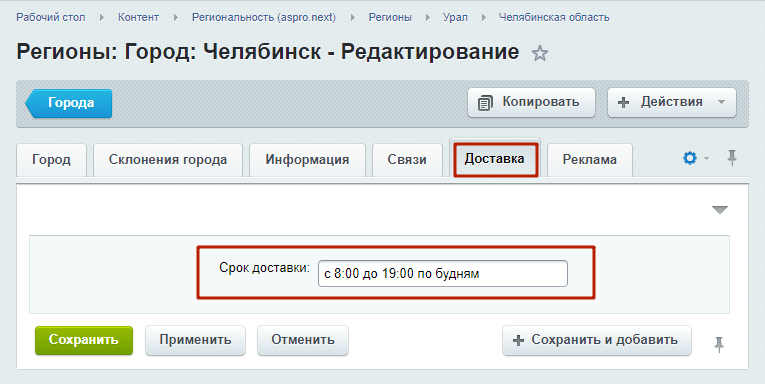Viewport: 765px width, 384px height.
Task: Open Челябинская область breadcrumb link
Action: (x=554, y=18)
